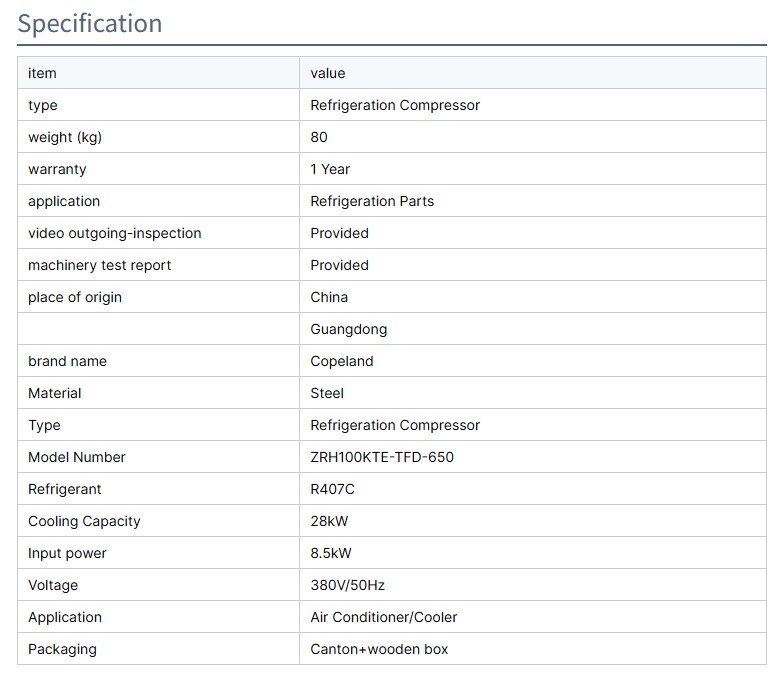Select the machinery test report label
The height and width of the screenshot is (676, 780).
point(100,265)
